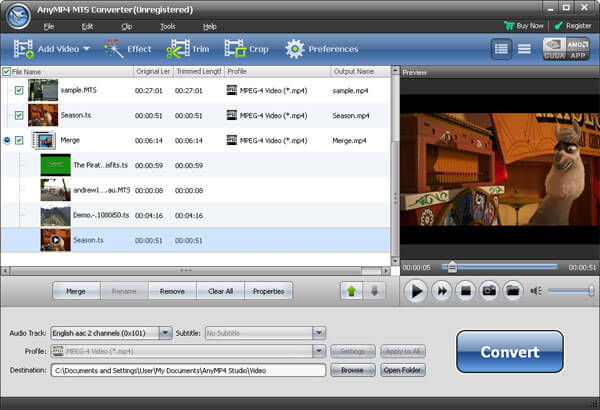Uncheck the top-level Season.ts checkbox

point(19,115)
